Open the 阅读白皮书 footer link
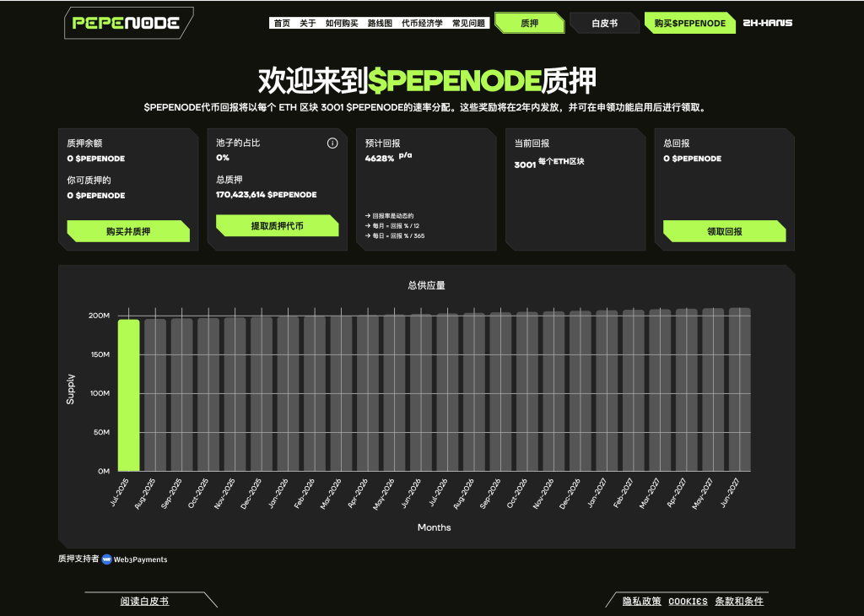The image size is (864, 616). coord(144,601)
